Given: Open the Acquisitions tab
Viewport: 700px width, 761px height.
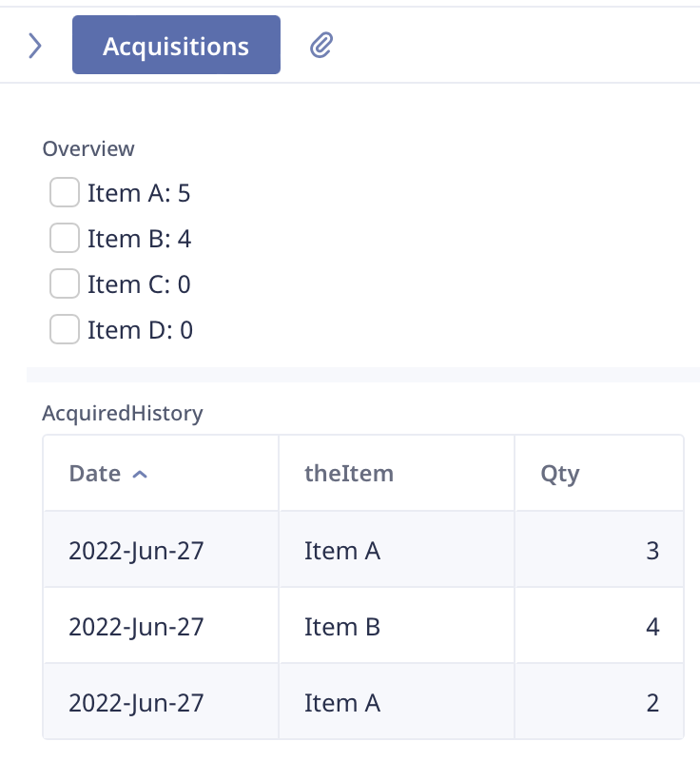Looking at the screenshot, I should pyautogui.click(x=176, y=45).
